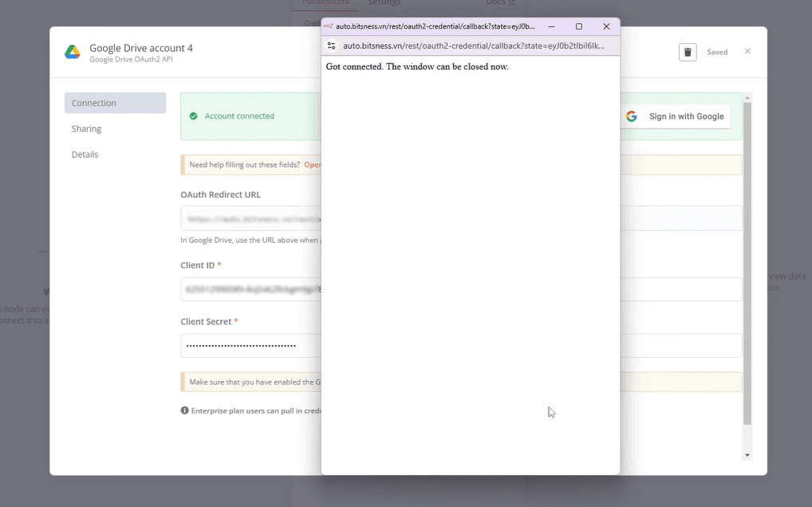Open site information icon in popup address bar
Image resolution: width=812 pixels, height=507 pixels.
pyautogui.click(x=332, y=46)
